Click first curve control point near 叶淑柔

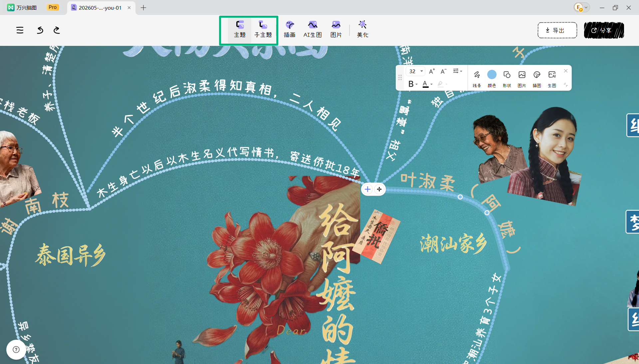click(460, 197)
